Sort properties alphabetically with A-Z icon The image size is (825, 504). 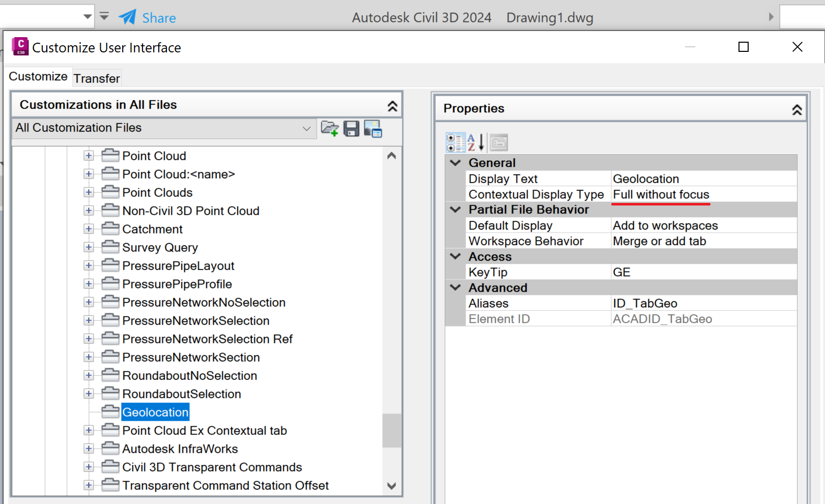[476, 142]
